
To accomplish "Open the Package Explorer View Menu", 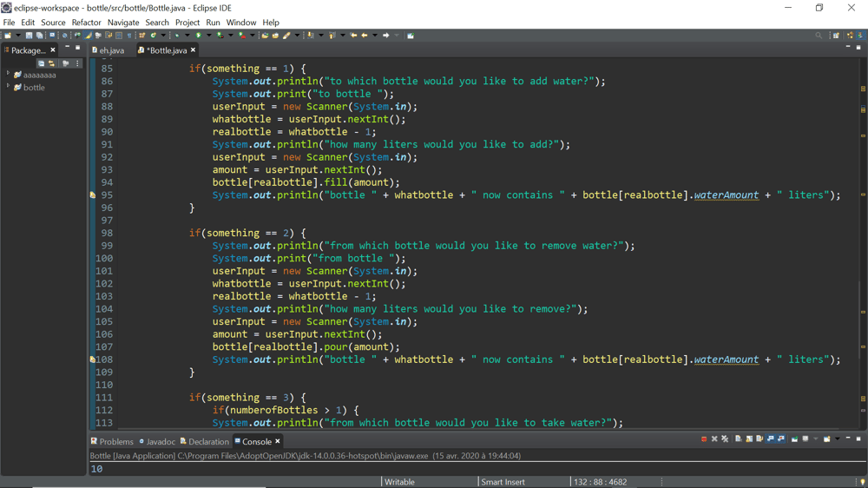I will click(77, 63).
